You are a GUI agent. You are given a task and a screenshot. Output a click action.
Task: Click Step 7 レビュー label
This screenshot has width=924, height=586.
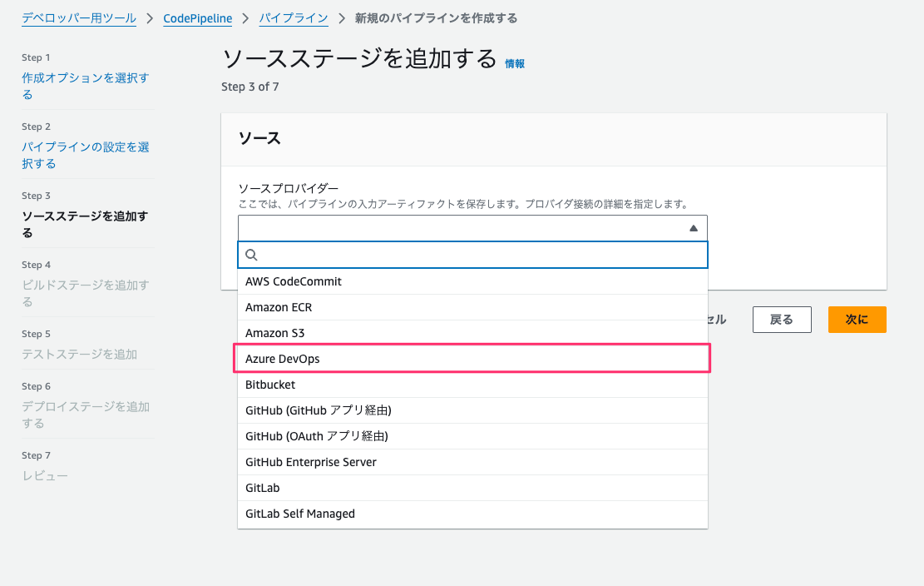[x=45, y=476]
